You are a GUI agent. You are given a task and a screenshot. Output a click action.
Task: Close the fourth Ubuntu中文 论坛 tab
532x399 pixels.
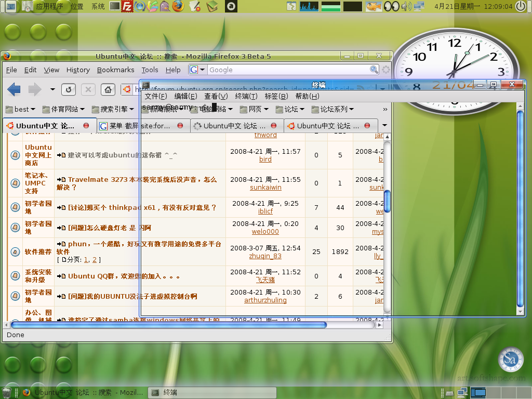367,126
